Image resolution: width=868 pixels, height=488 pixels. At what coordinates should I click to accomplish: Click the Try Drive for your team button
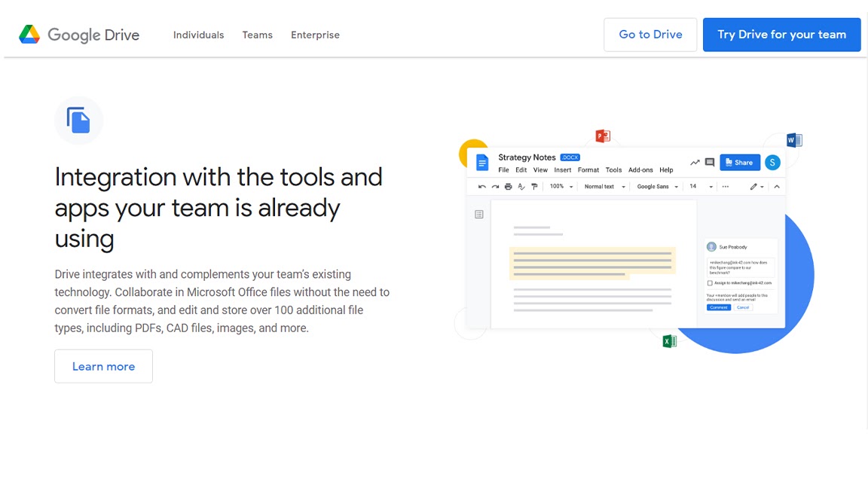click(x=781, y=35)
